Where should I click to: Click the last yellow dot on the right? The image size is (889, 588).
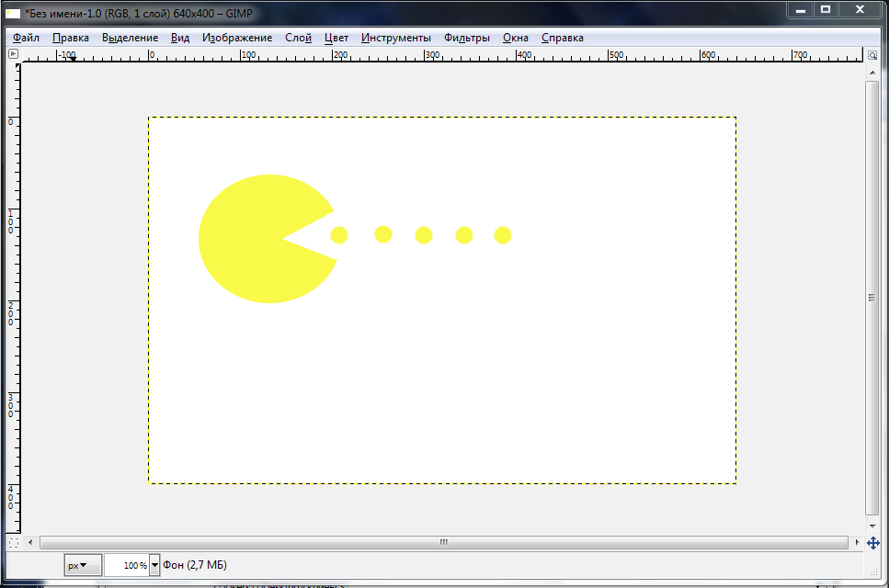coord(503,235)
